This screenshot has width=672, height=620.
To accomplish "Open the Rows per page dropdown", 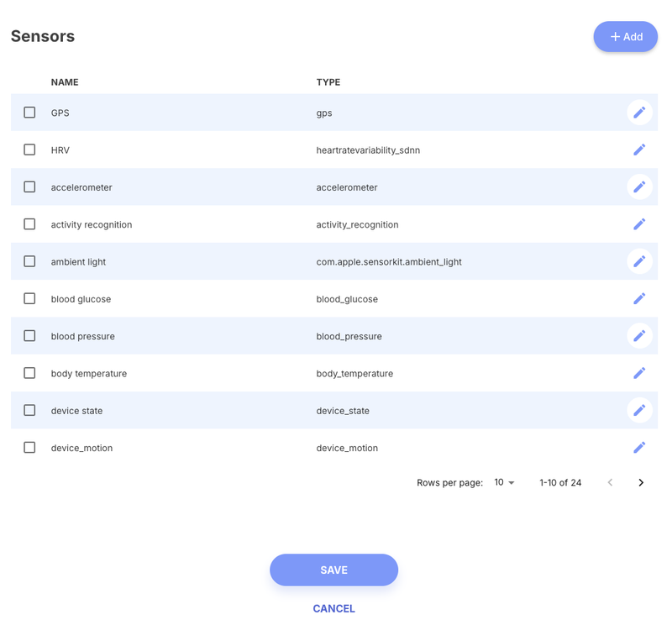I will (502, 482).
